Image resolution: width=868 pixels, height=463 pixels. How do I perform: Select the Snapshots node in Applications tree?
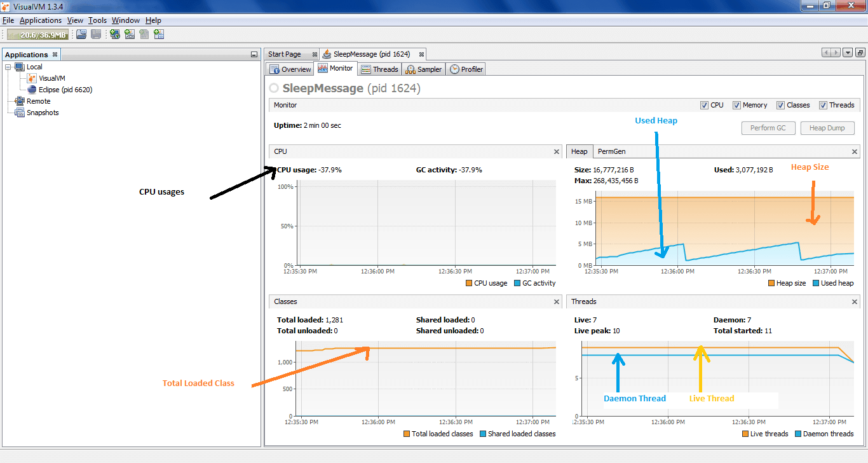point(43,113)
